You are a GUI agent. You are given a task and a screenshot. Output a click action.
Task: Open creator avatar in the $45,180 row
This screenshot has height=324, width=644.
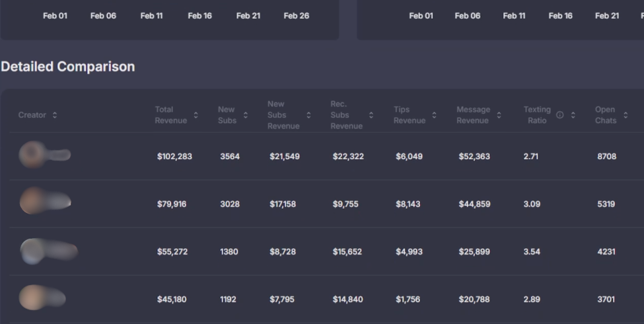pyautogui.click(x=32, y=298)
